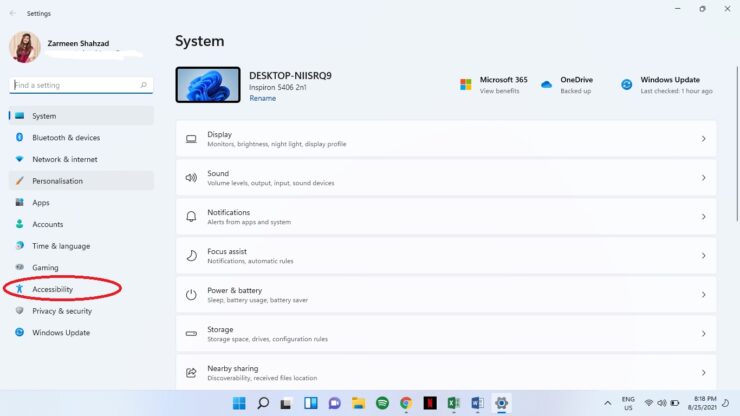Open Network & internet settings
The image size is (740, 416).
[81, 159]
